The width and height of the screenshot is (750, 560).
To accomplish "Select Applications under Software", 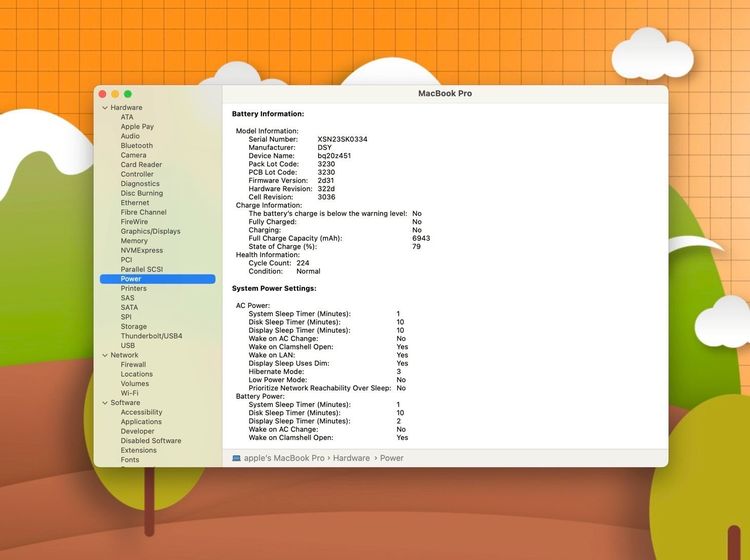I will [141, 422].
